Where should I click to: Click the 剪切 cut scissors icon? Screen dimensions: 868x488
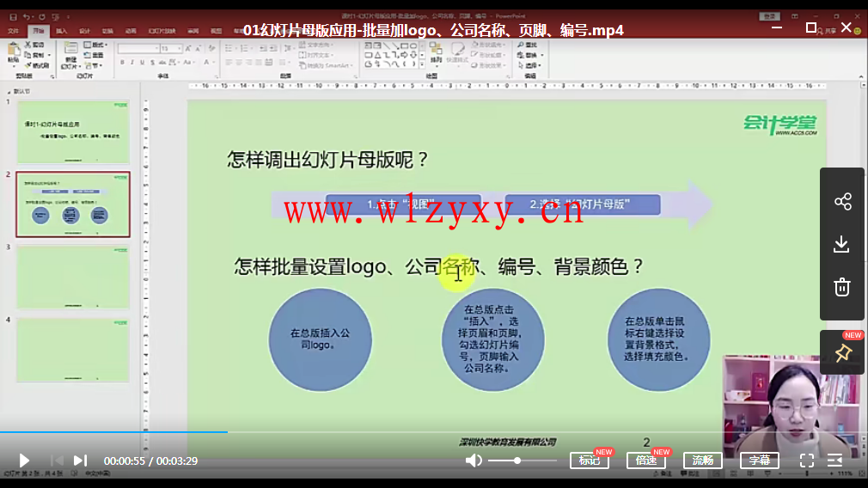coord(28,45)
